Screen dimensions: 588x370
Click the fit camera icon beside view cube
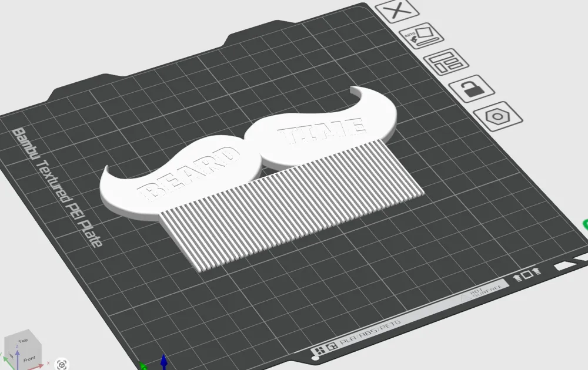coord(62,364)
